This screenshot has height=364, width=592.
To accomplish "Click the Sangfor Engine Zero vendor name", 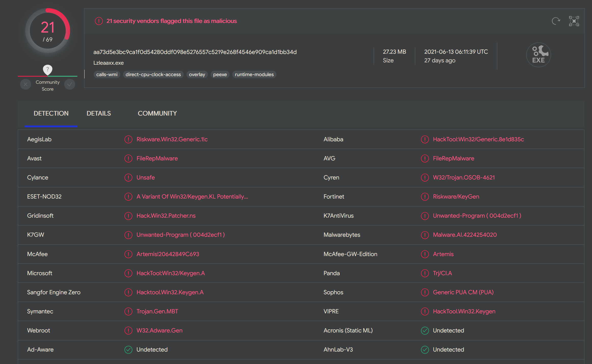I will (x=54, y=292).
